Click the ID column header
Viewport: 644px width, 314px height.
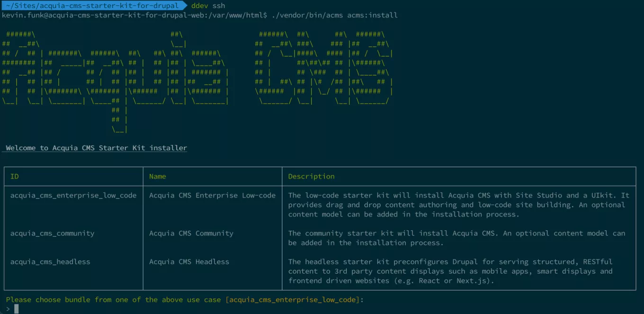(x=15, y=176)
